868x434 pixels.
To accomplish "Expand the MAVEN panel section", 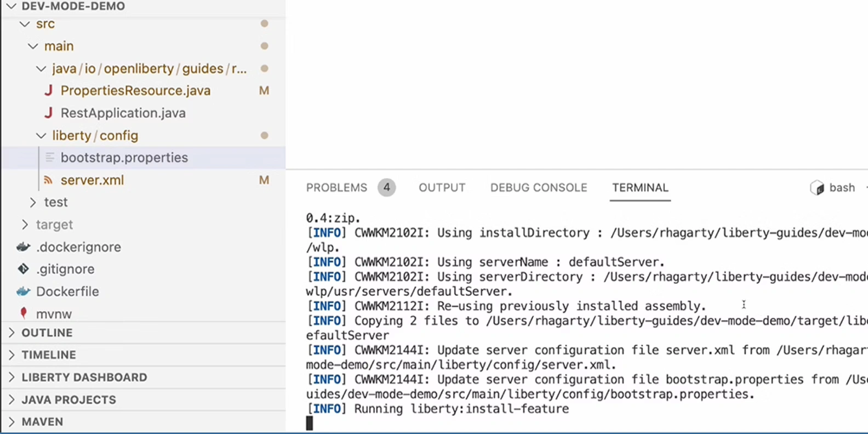I will 12,422.
